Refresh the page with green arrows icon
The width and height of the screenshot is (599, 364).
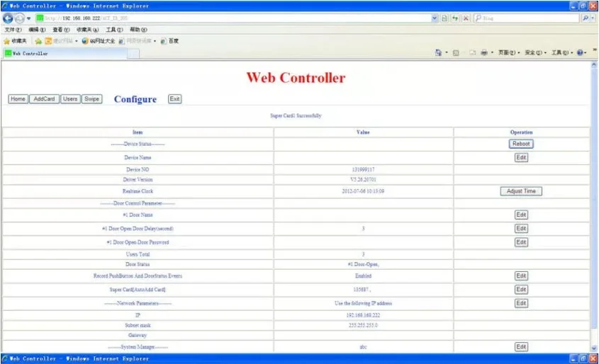coord(455,18)
